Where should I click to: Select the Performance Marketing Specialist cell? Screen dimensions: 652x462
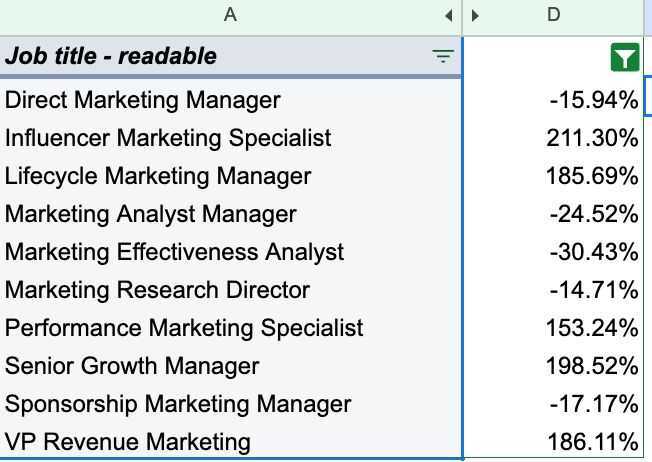click(231, 328)
